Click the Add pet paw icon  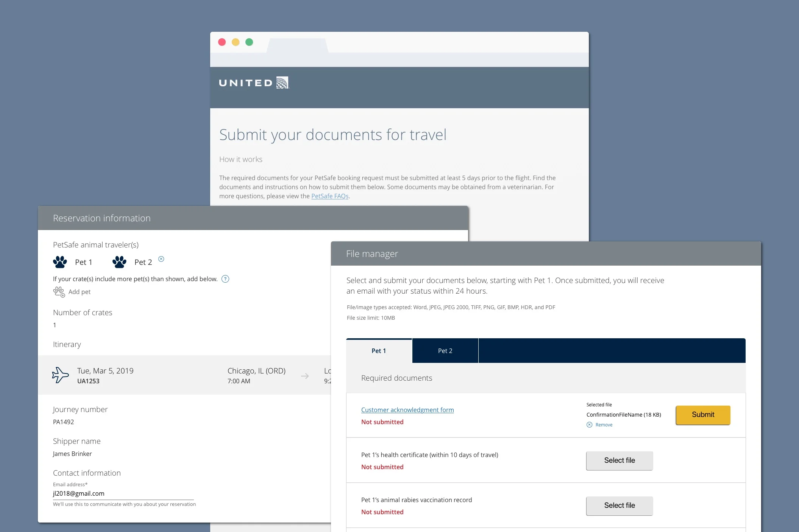click(59, 292)
